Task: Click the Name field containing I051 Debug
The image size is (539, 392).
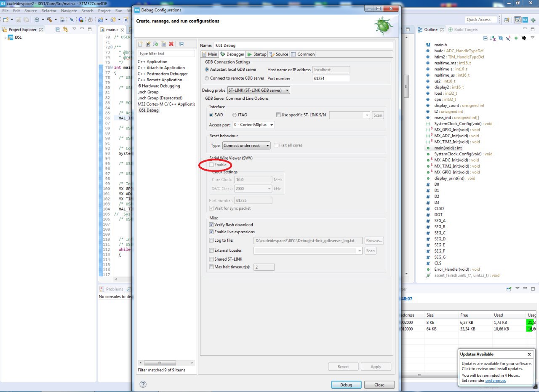Action: [x=303, y=45]
